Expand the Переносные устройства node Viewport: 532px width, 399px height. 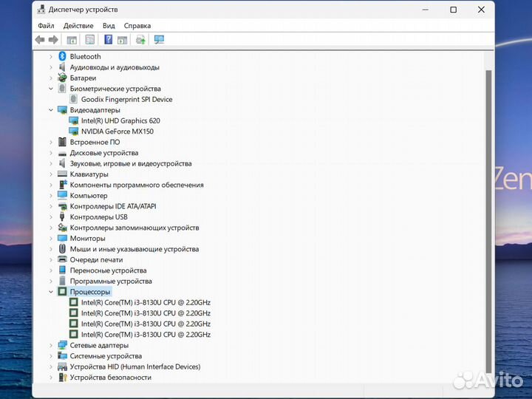click(x=51, y=270)
